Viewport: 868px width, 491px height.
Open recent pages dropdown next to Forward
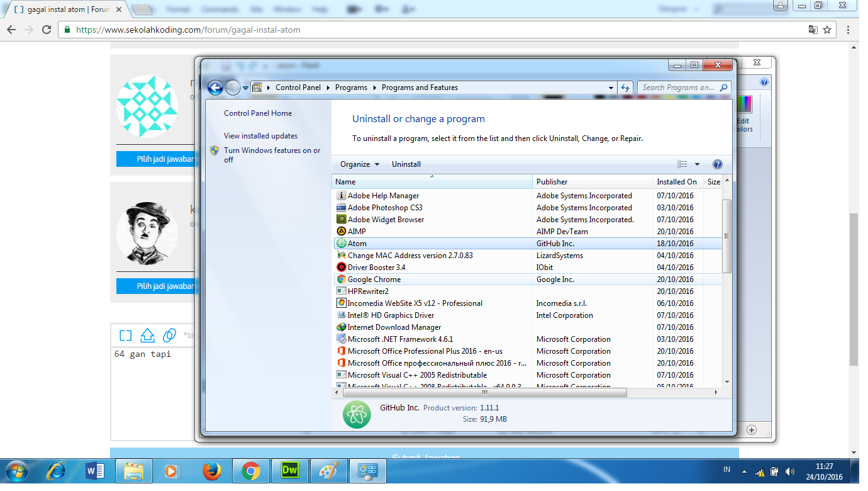tap(245, 87)
